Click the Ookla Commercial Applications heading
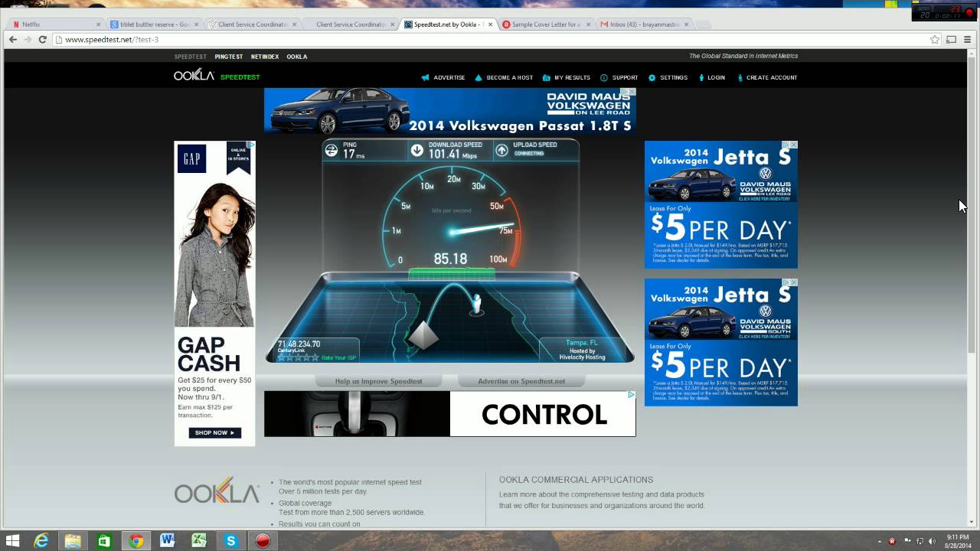 (x=576, y=480)
